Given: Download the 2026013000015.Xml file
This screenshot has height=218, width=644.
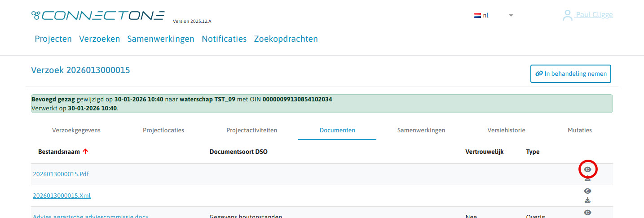Looking at the screenshot, I should 587,200.
